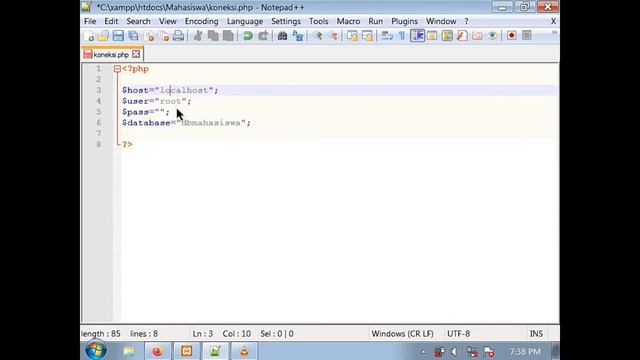Undo the last edit with green arrow
The width and height of the screenshot is (640, 360).
click(247, 36)
